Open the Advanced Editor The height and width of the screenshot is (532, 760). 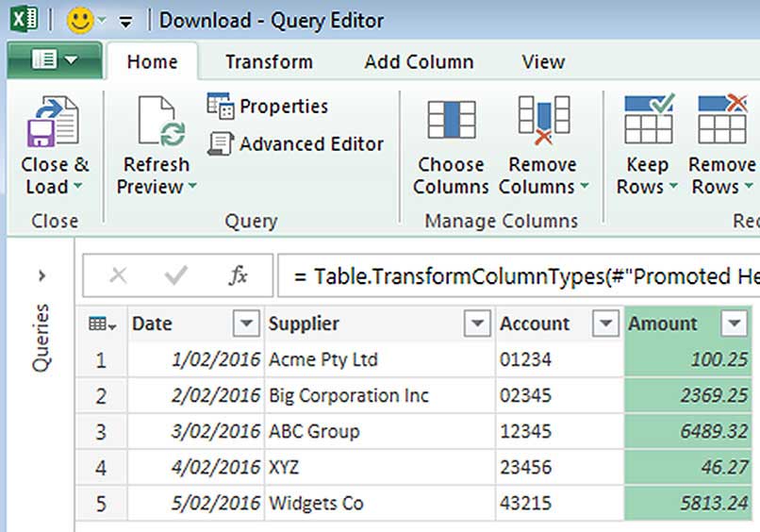296,144
